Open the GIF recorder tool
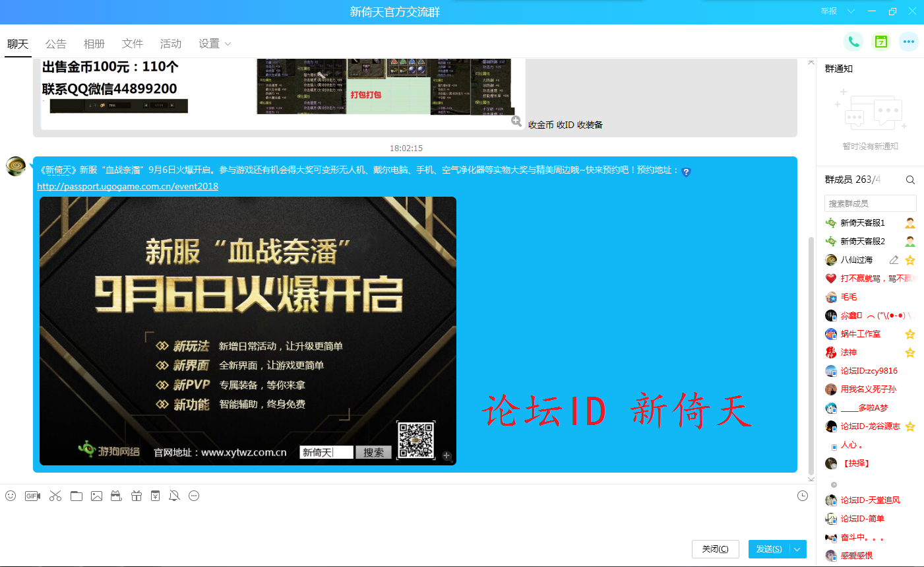 [32, 496]
